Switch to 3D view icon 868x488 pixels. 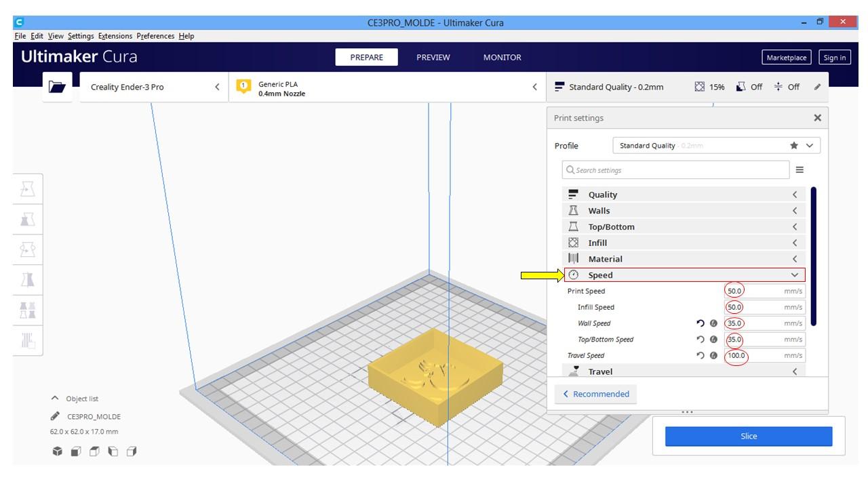point(58,451)
